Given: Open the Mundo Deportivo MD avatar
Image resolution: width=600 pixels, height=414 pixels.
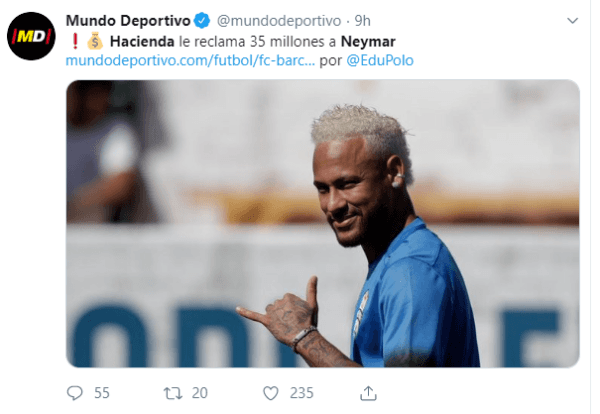Looking at the screenshot, I should tap(31, 36).
